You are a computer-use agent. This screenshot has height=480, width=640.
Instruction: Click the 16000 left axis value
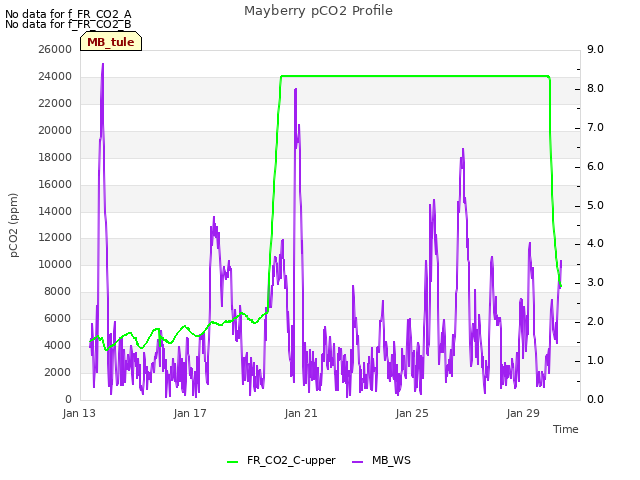click(x=55, y=184)
